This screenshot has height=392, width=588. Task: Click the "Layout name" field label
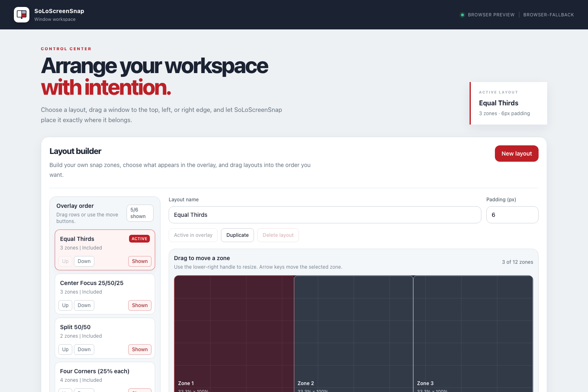[184, 200]
